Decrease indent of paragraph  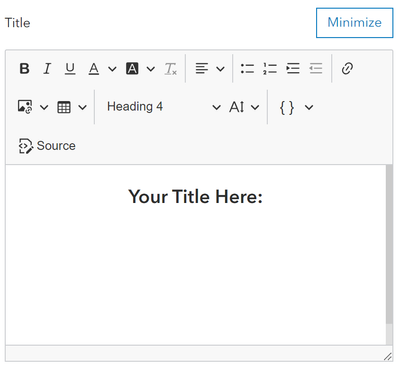coord(316,69)
